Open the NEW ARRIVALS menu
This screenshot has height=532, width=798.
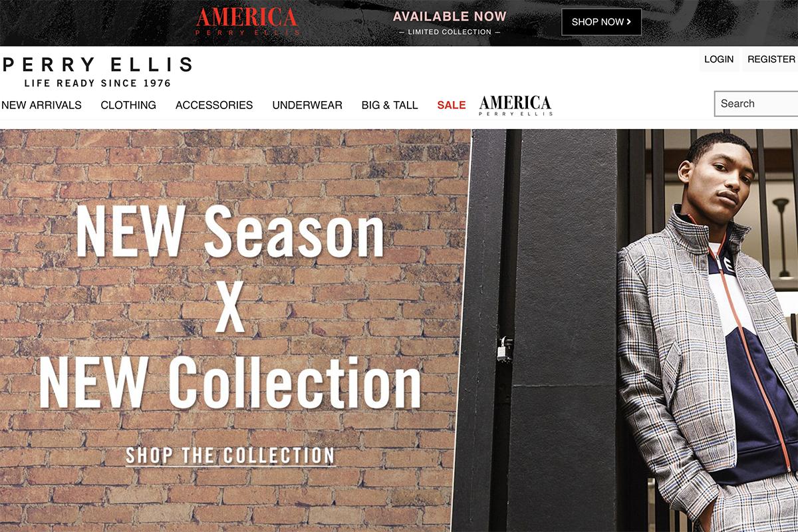(41, 105)
